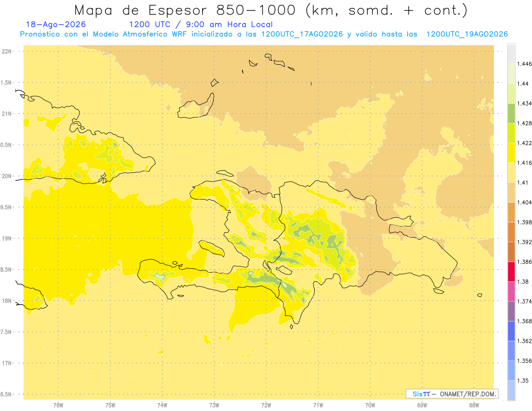
Task: Click the palest blue band below 1.35
Action: (x=511, y=391)
